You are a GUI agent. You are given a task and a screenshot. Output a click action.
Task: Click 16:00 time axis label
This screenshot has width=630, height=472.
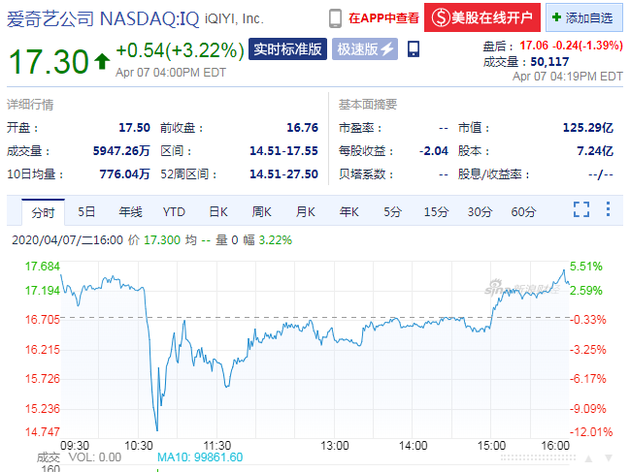555,445
